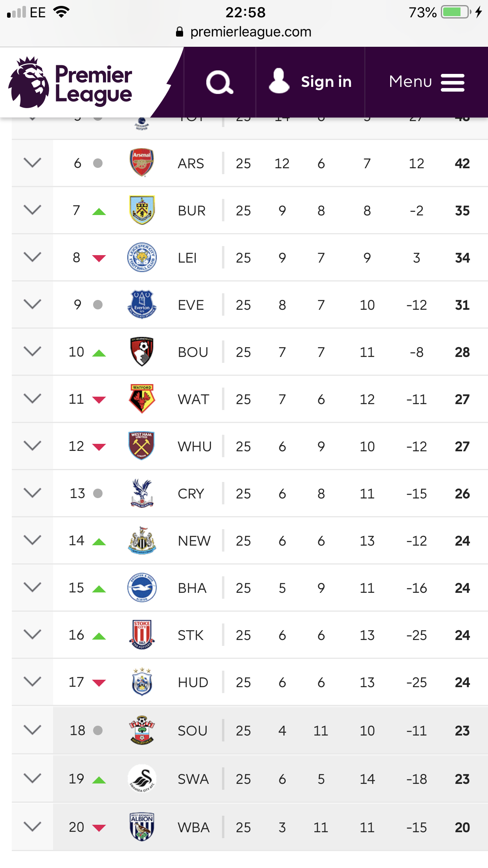Select the NEW team abbreviation

(194, 541)
